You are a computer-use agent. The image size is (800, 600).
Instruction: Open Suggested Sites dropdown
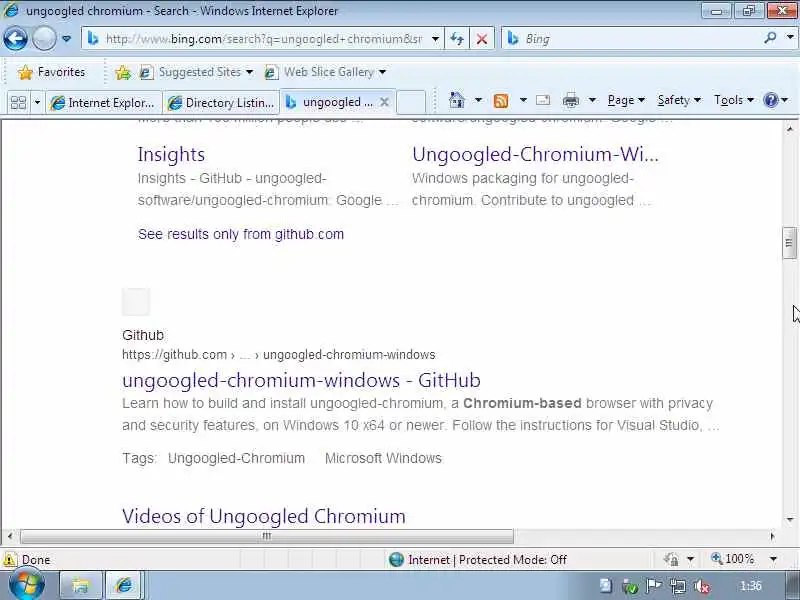197,72
